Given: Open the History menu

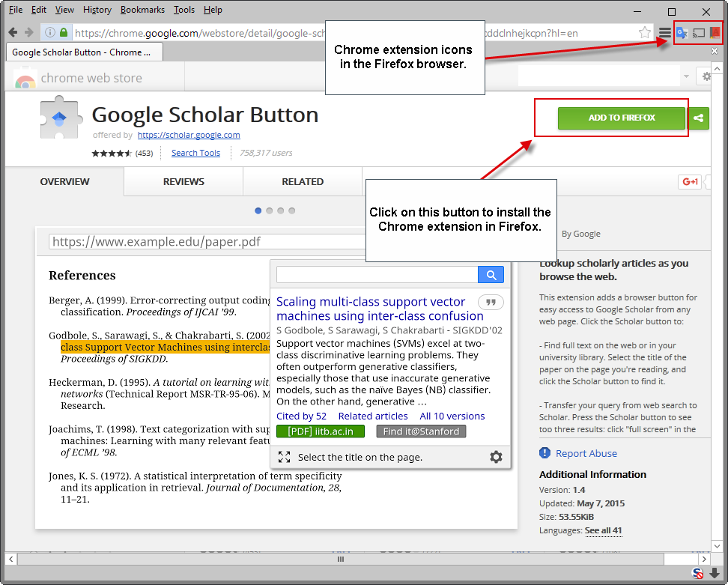Looking at the screenshot, I should (97, 10).
